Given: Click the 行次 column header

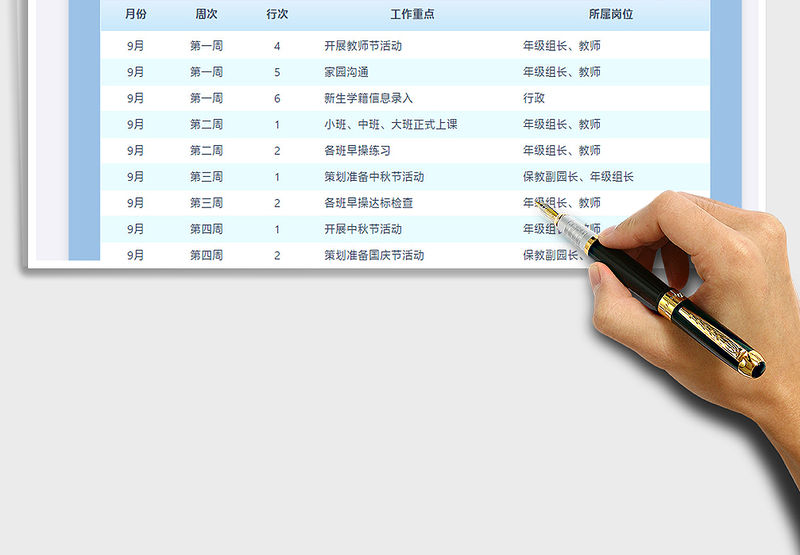Looking at the screenshot, I should (x=277, y=15).
